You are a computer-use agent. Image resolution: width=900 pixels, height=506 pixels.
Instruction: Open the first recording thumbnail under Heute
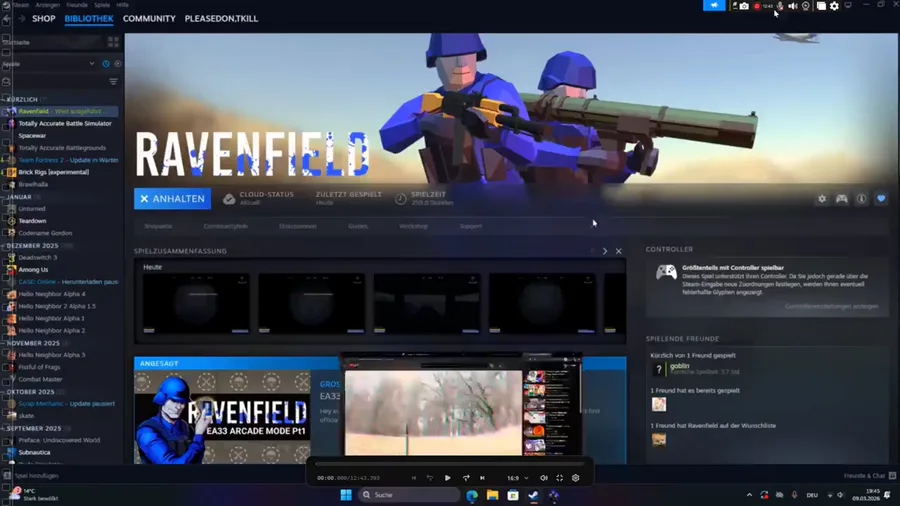point(196,303)
